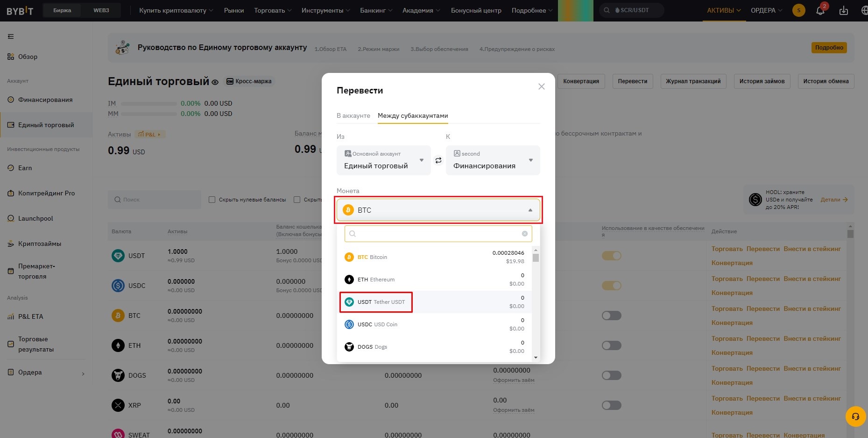Viewport: 868px width, 438px height.
Task: Click the download app icon in header
Action: tap(843, 10)
